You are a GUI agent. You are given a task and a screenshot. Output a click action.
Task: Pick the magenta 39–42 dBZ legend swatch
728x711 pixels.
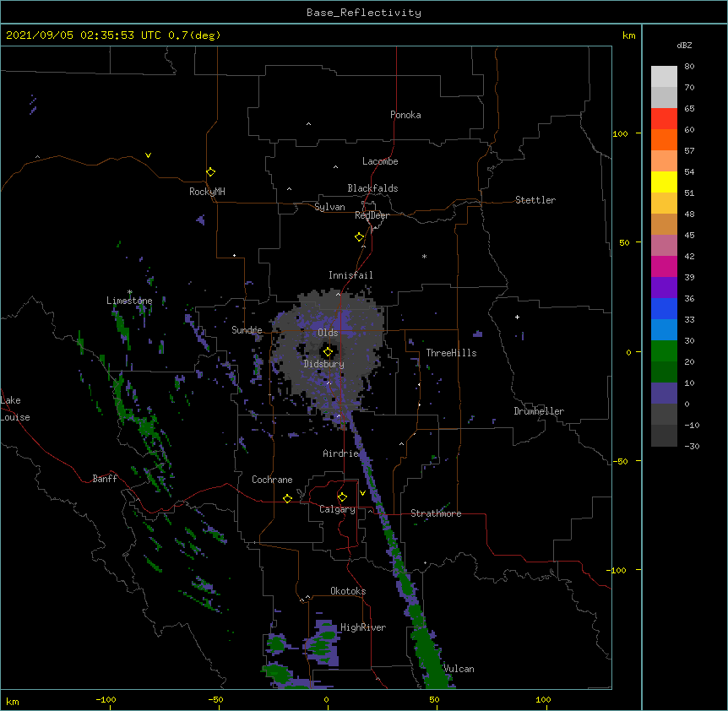point(664,266)
